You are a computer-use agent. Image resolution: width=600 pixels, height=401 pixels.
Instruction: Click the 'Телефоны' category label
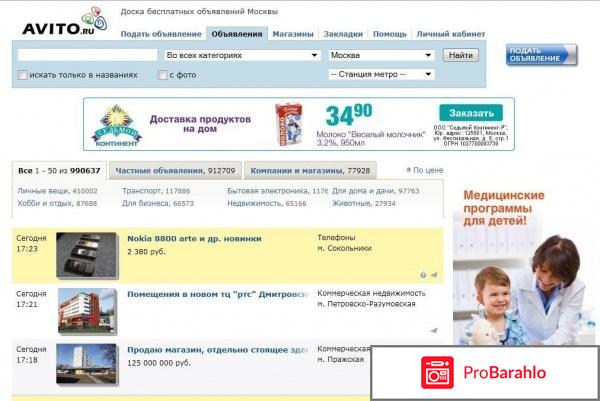pyautogui.click(x=336, y=238)
